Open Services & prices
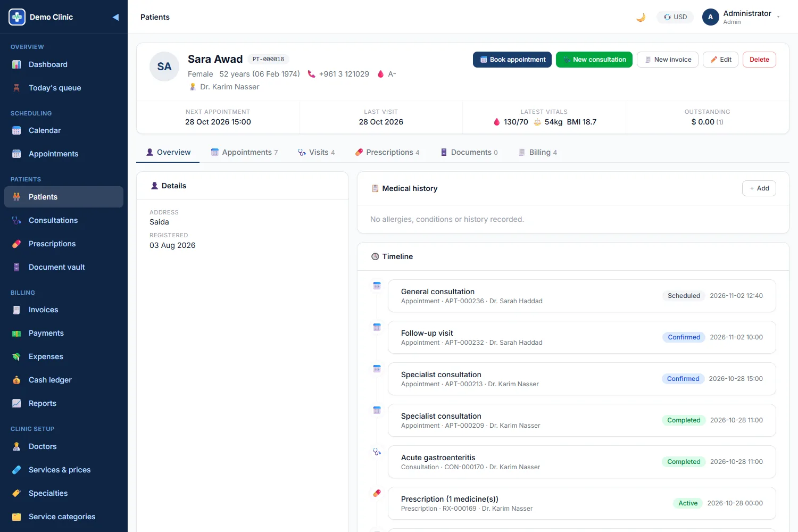Viewport: 798px width, 532px height. (64, 470)
